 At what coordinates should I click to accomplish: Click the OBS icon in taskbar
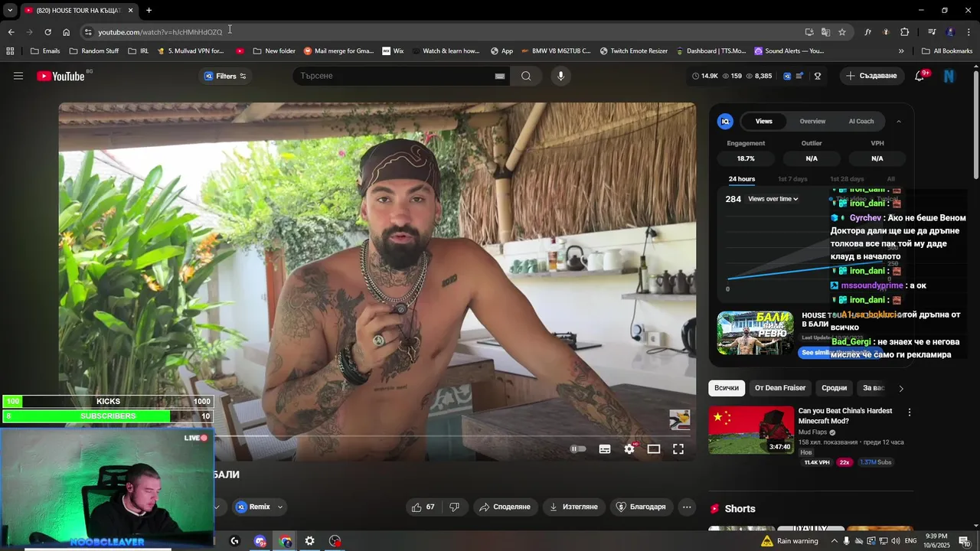tap(335, 541)
